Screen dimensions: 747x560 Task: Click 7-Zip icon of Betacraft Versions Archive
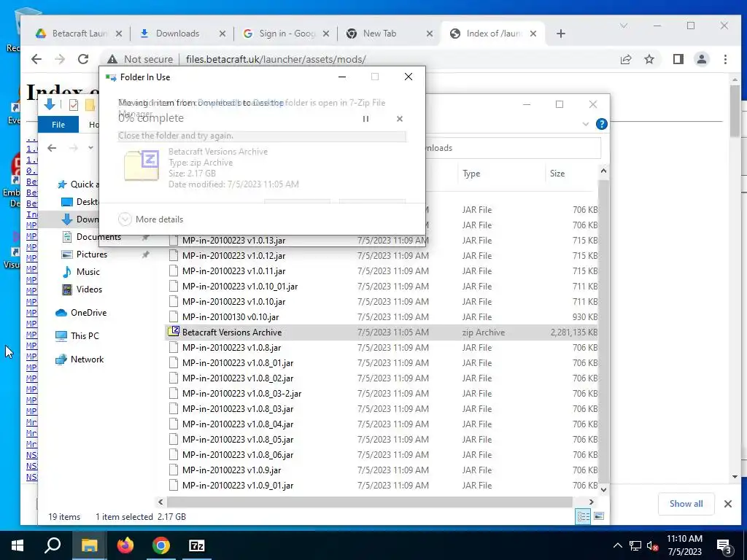tap(174, 332)
